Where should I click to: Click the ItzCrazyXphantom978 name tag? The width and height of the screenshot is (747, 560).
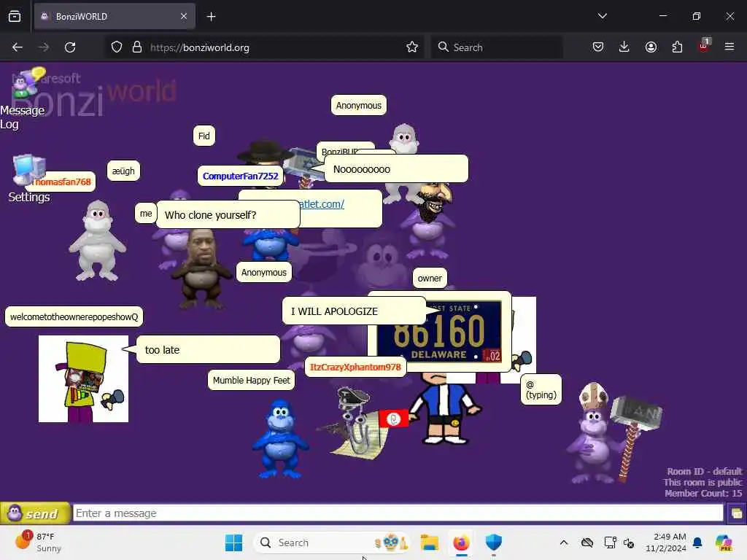(355, 367)
